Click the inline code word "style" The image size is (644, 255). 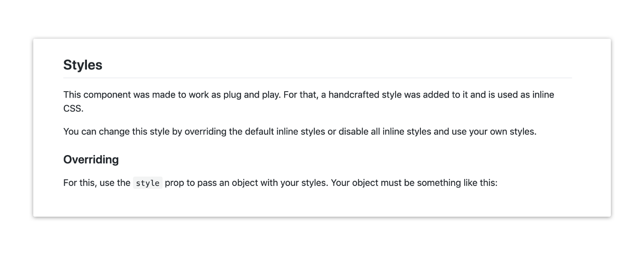click(x=148, y=183)
